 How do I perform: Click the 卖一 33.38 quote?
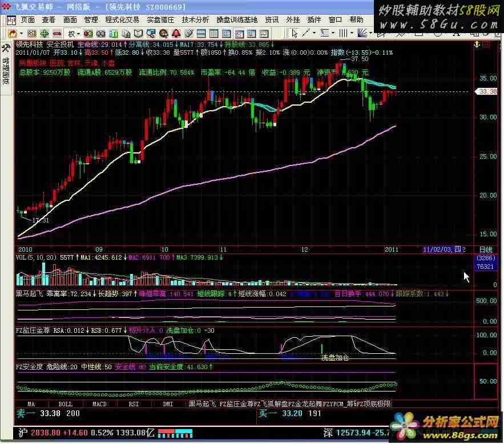coord(48,414)
